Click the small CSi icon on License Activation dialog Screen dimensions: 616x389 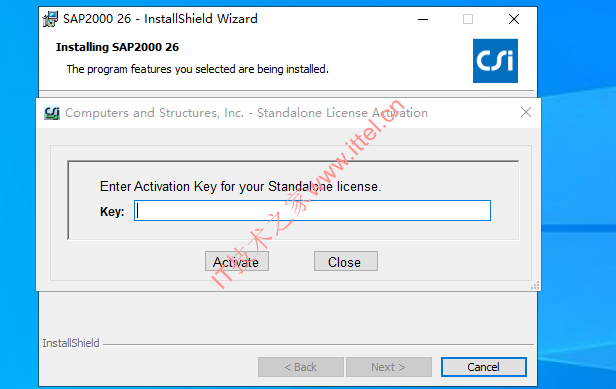[x=51, y=113]
